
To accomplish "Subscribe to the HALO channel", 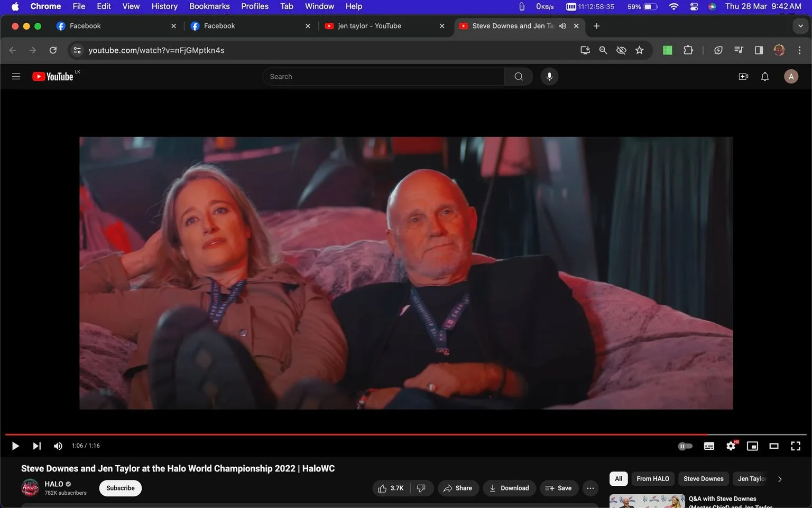I will point(121,488).
